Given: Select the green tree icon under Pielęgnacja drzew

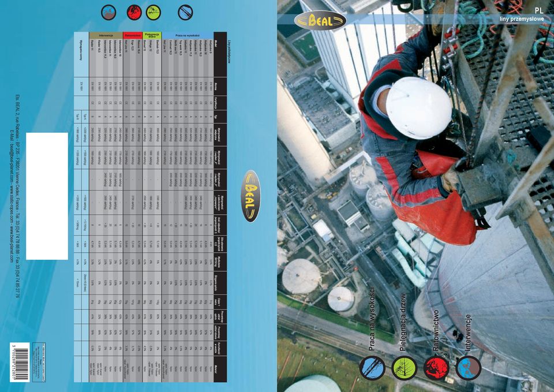Looking at the screenshot, I should [404, 368].
